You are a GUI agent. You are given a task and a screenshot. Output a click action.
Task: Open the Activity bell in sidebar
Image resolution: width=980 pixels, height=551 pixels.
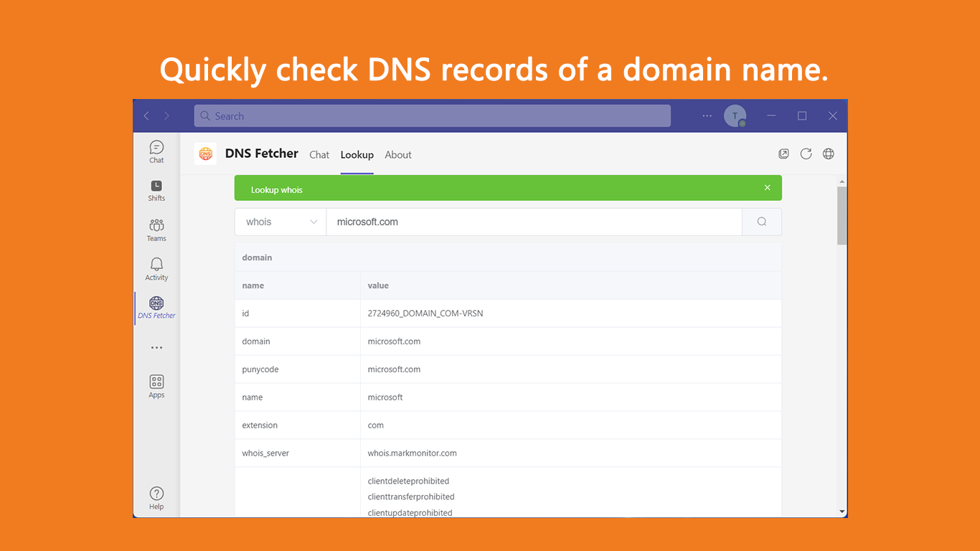[156, 269]
